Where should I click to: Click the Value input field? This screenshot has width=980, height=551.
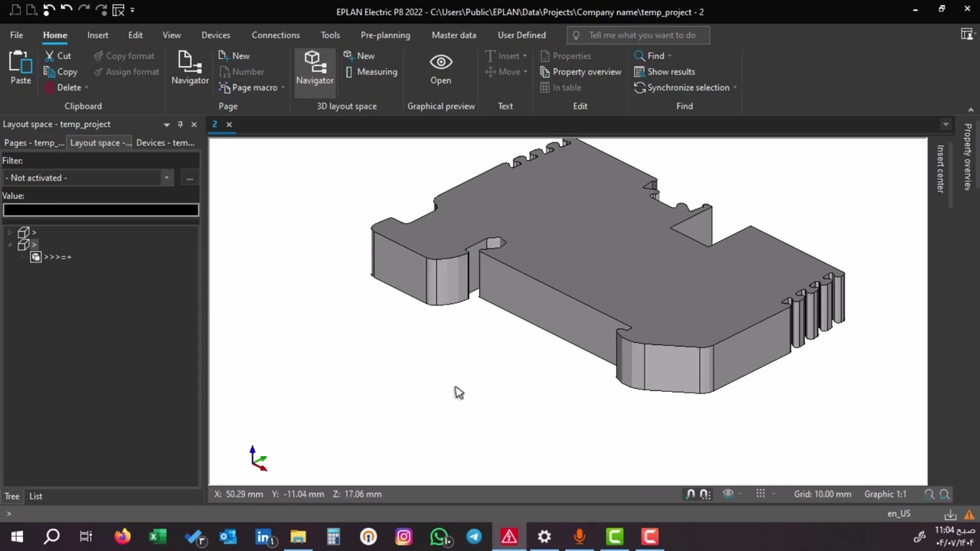click(x=100, y=210)
